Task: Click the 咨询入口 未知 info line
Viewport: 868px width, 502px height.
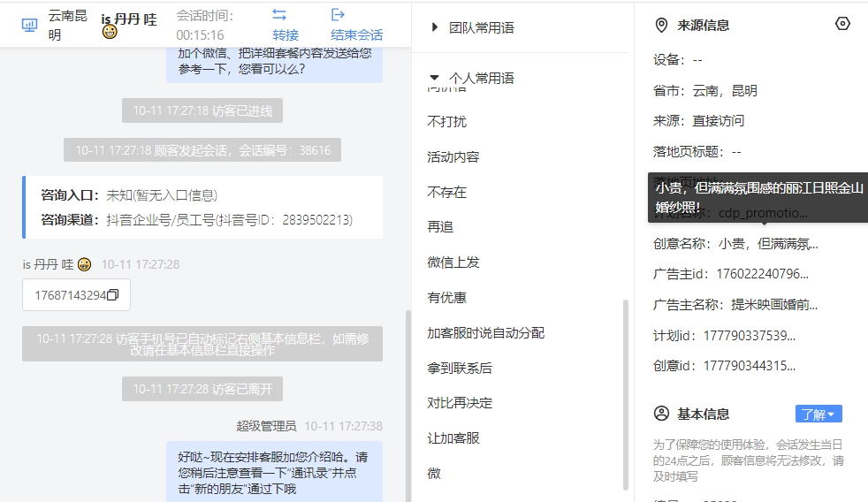Action: tap(129, 194)
